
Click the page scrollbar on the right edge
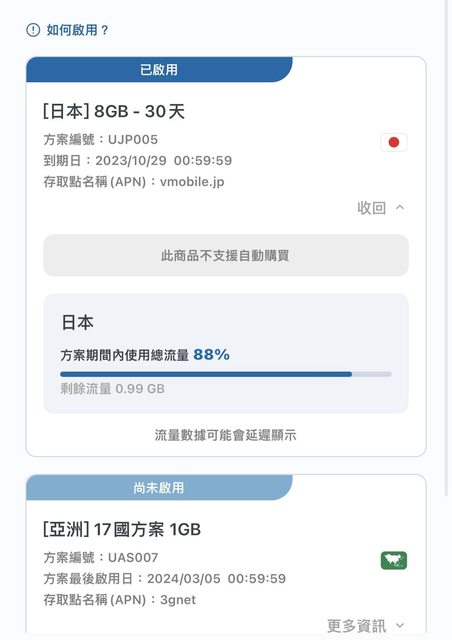point(448,248)
